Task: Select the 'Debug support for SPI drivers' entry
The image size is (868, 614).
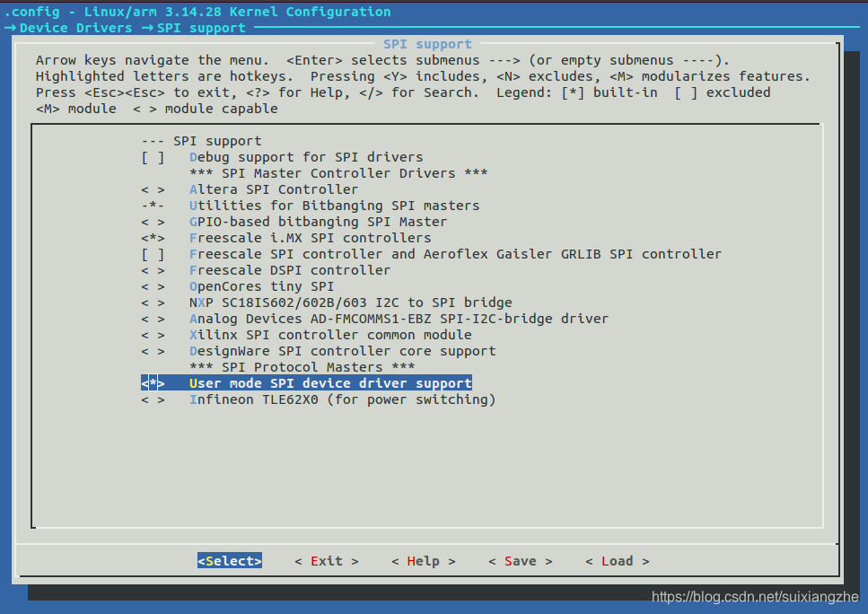Action: [306, 158]
